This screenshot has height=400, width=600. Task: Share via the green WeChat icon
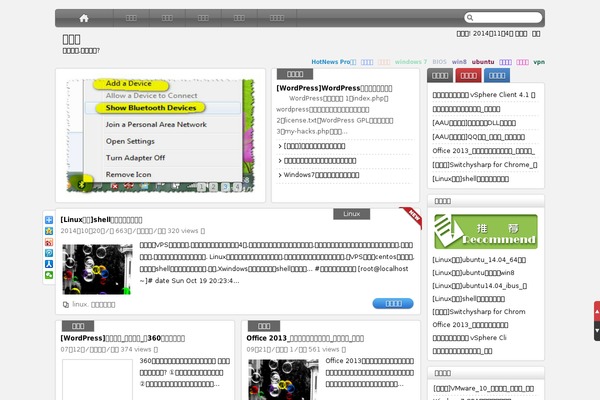(49, 275)
